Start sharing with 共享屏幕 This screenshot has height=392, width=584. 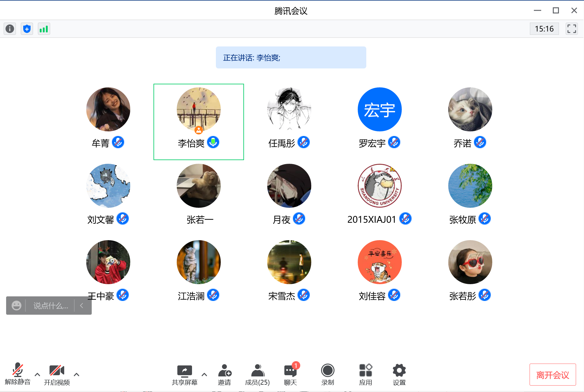point(185,375)
